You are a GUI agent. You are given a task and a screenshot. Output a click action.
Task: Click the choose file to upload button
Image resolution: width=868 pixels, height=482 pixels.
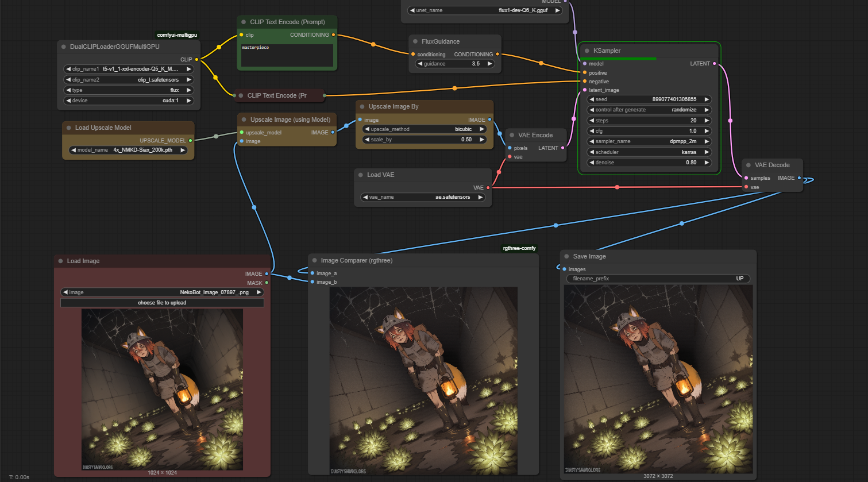tap(162, 303)
